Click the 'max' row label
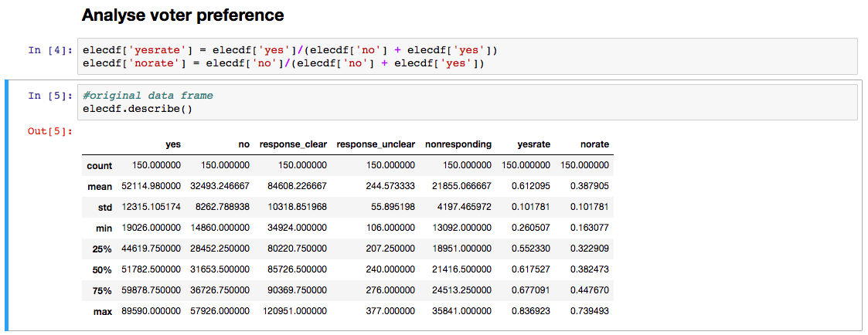 pyautogui.click(x=104, y=311)
